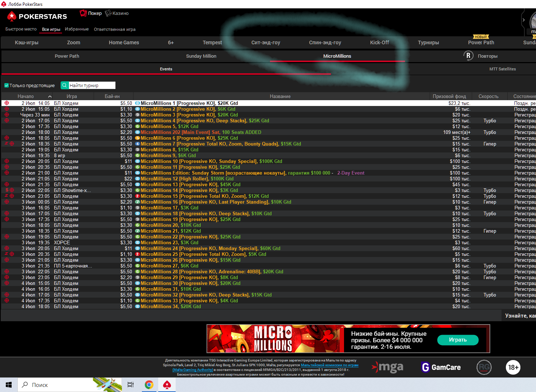Click the 6-max badge on MicroMillions 5
536x392 pixels.
138,127
